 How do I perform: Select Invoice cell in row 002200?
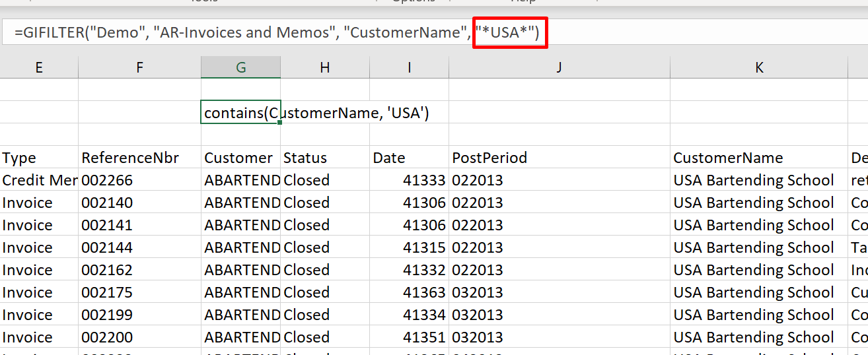(x=39, y=337)
